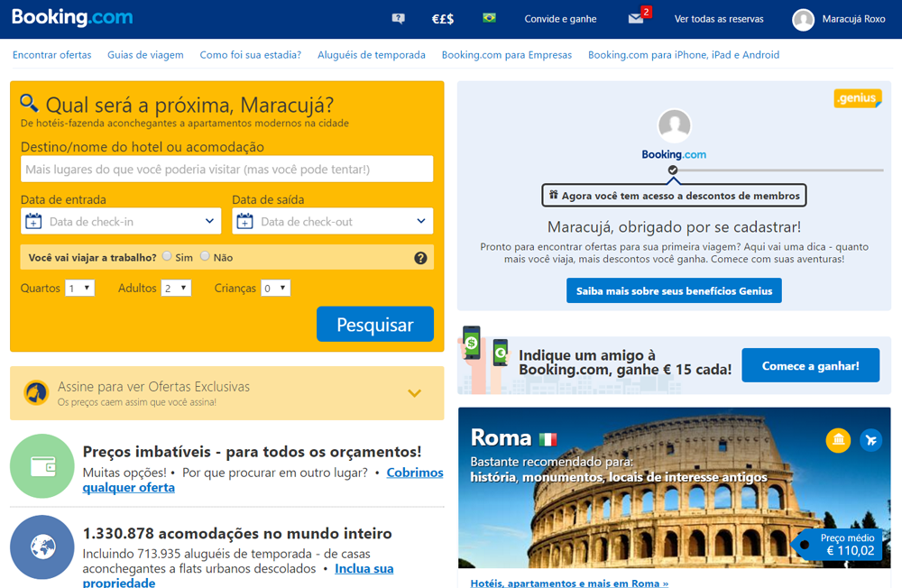The height and width of the screenshot is (588, 902).
Task: Select Não for business travel
Action: [x=205, y=256]
